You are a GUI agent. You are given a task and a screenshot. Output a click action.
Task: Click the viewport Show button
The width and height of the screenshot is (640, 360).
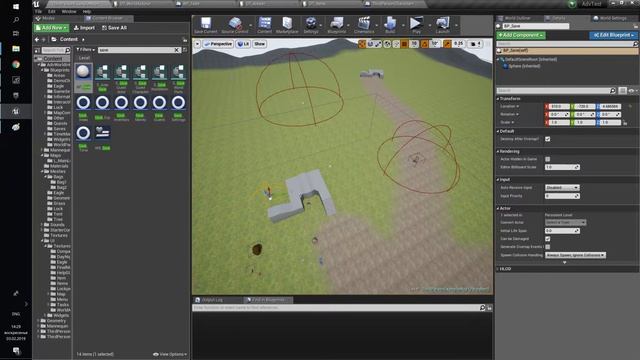259,44
